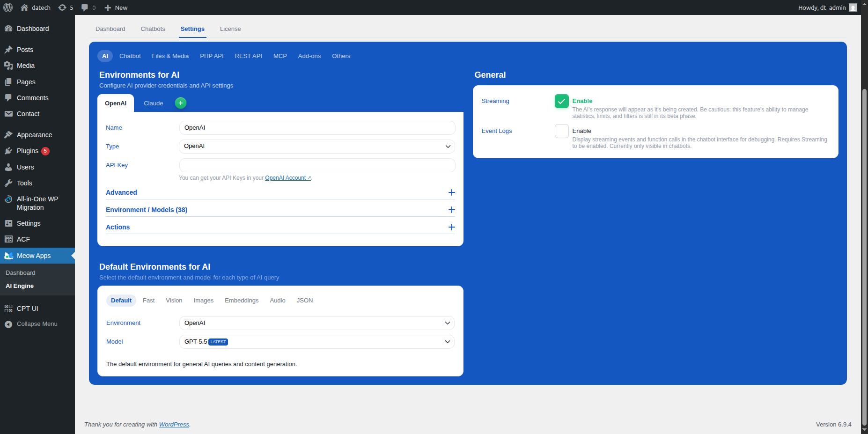
Task: Click the Collapse Menu label
Action: pos(37,324)
